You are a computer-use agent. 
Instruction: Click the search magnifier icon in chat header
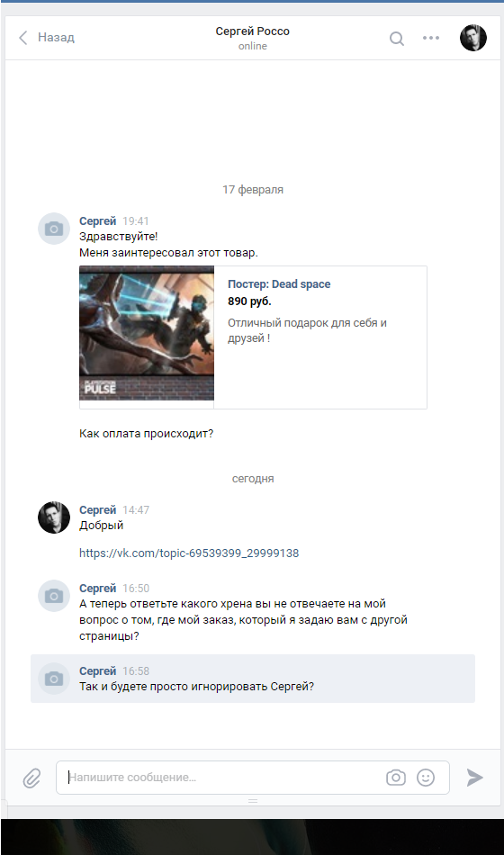click(x=397, y=38)
